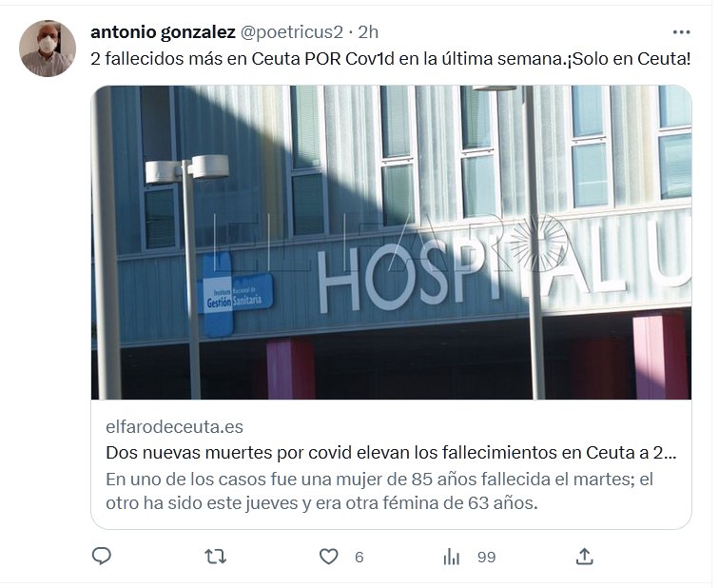This screenshot has height=588, width=719.
Task: Open view analytics bar chart icon
Action: pos(452,557)
